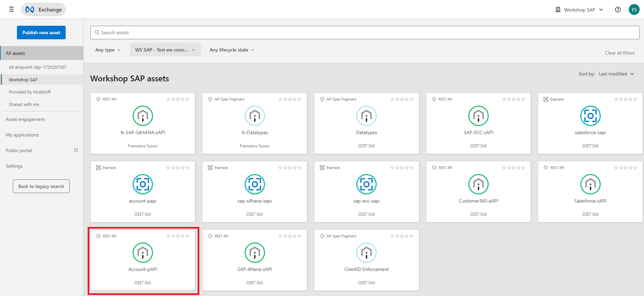
Task: Click the sap-s4hana-sapi example icon
Action: click(x=255, y=184)
